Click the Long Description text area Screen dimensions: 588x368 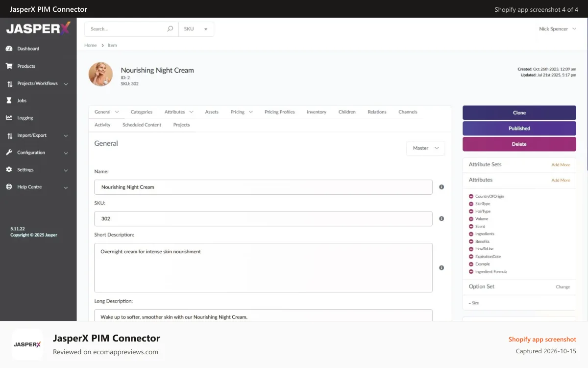[263, 315]
